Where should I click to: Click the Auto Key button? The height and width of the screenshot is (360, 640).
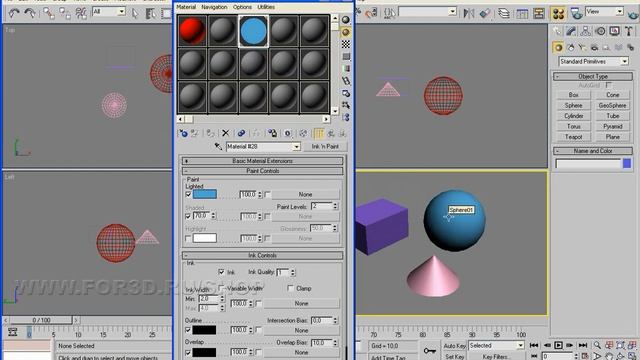454,346
